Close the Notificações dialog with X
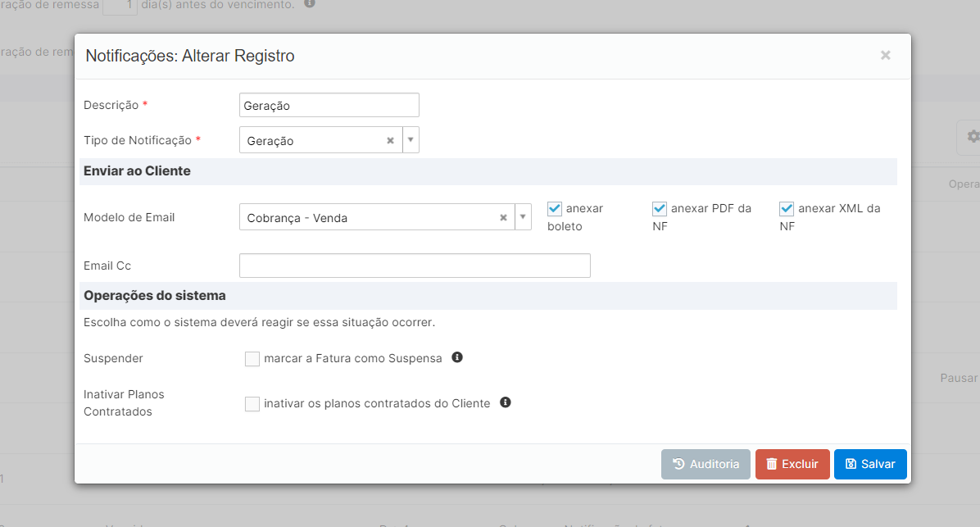The width and height of the screenshot is (980, 527). [x=885, y=55]
